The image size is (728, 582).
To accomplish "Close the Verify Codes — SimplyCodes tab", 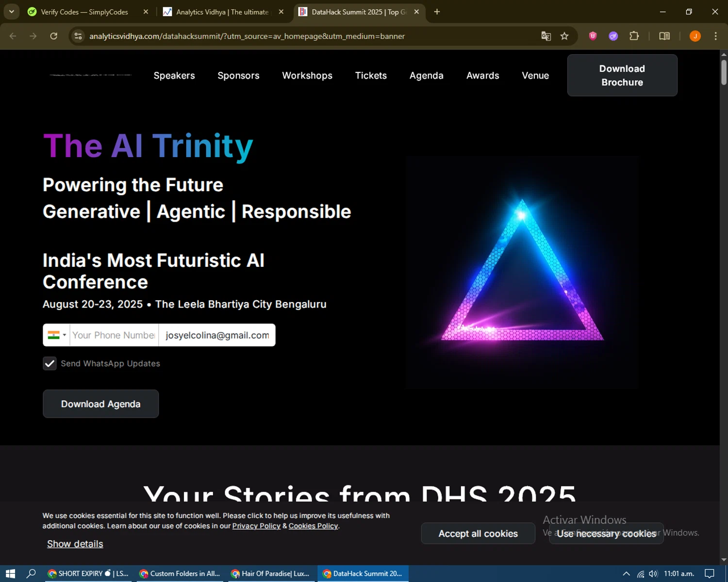I will [x=146, y=12].
